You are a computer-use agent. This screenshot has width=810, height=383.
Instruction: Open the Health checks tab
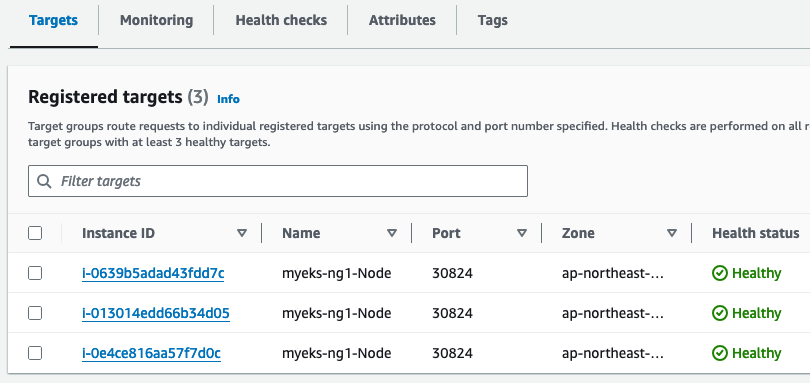pos(281,20)
